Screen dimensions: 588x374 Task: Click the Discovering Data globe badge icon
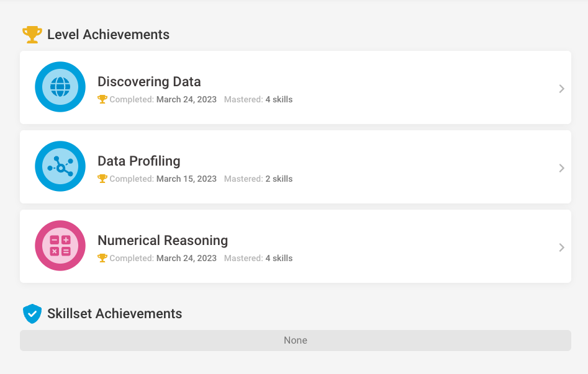tap(60, 87)
